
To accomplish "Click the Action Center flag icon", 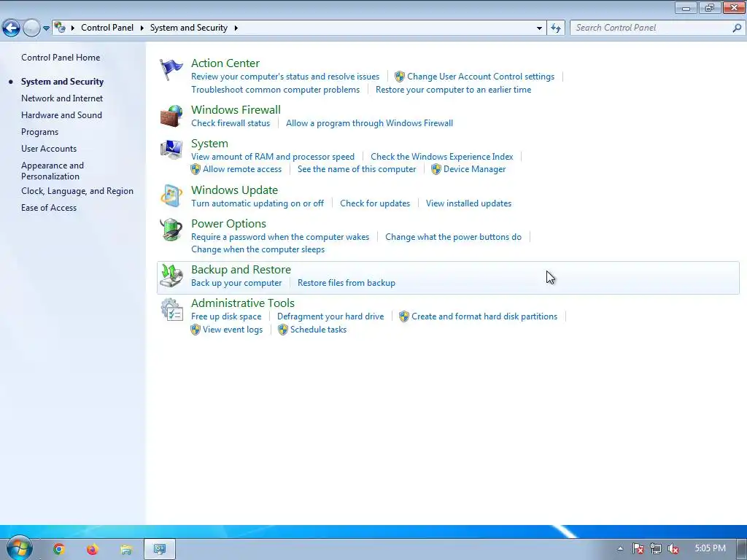I will coord(171,70).
